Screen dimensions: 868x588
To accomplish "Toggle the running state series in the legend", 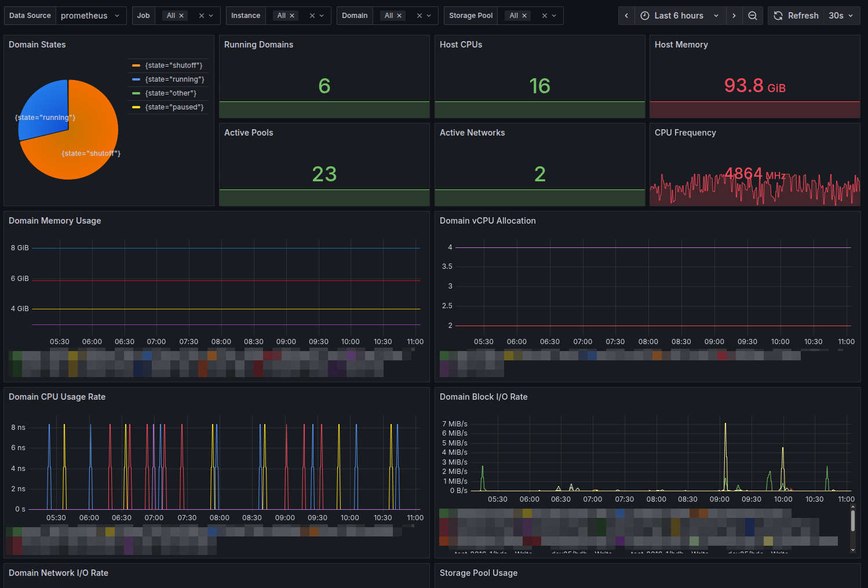I will [174, 79].
